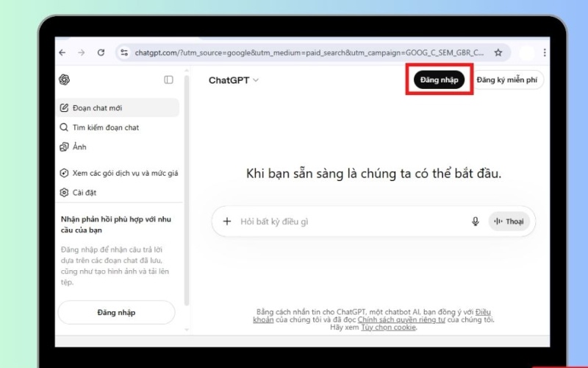Collapse the sidebar with the panel icon
This screenshot has width=588, height=368.
coord(168,79)
